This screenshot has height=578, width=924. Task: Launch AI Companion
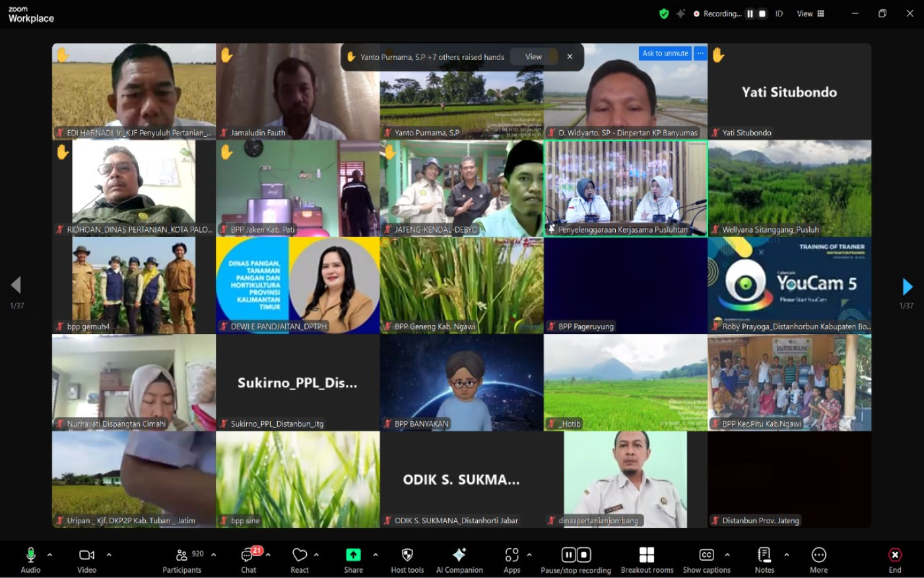pos(459,559)
